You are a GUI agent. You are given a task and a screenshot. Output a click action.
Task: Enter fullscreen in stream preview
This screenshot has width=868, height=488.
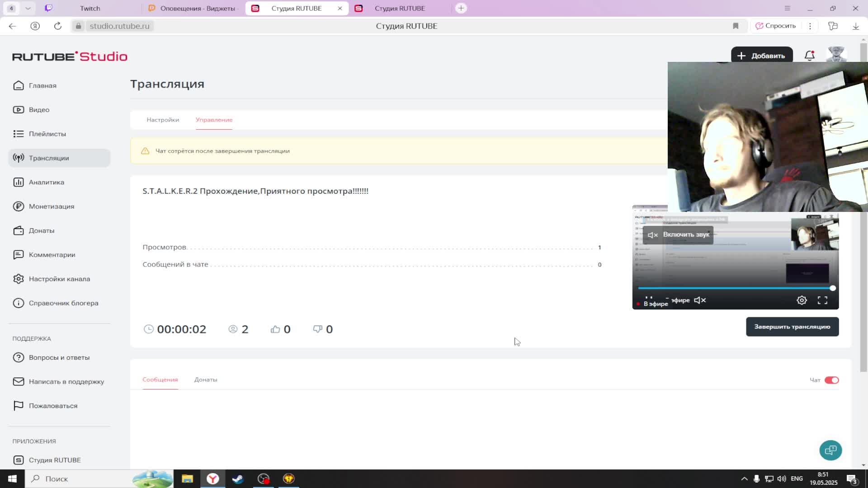pos(822,300)
